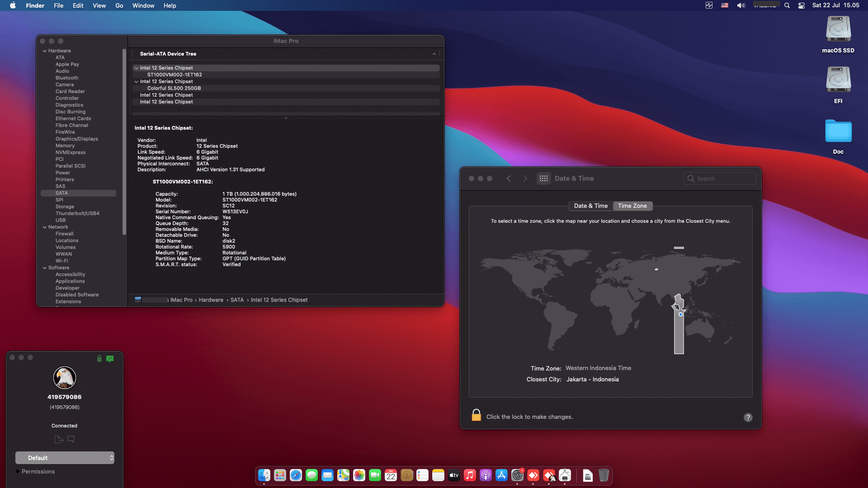The height and width of the screenshot is (488, 868).
Task: Click the show all preferences grid icon
Action: [543, 178]
